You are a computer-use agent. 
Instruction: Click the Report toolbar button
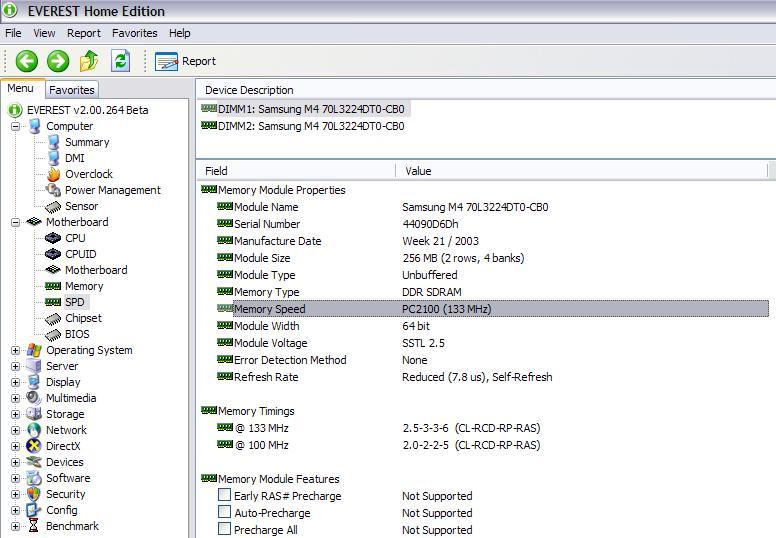pyautogui.click(x=185, y=61)
